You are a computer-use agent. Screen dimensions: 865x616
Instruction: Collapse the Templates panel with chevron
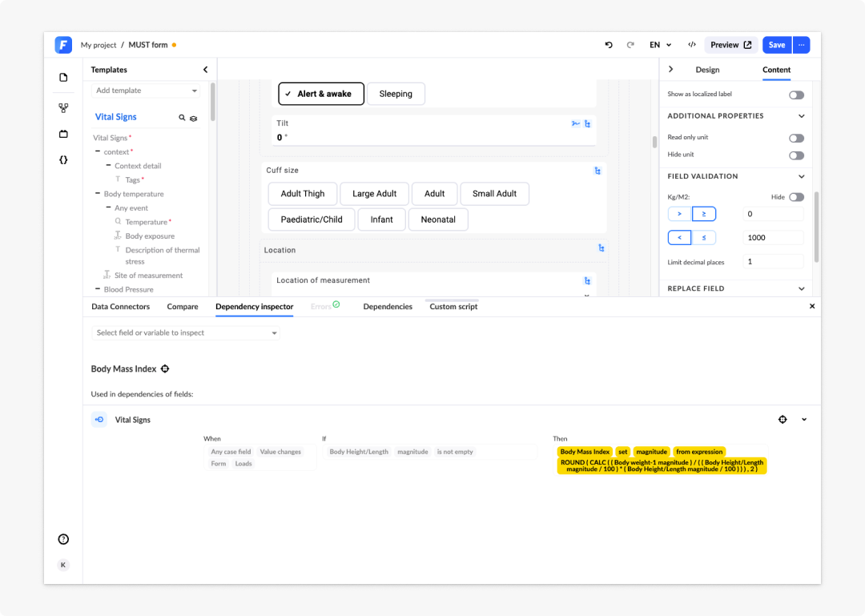205,70
